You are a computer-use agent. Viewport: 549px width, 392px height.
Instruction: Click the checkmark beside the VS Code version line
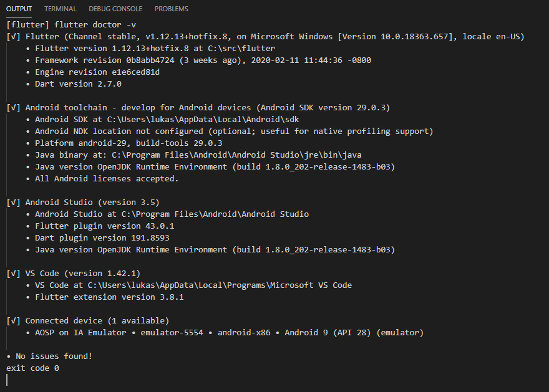point(13,274)
